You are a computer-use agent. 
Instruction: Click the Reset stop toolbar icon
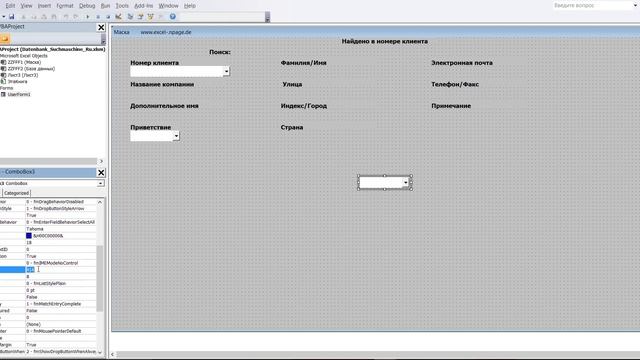click(108, 17)
